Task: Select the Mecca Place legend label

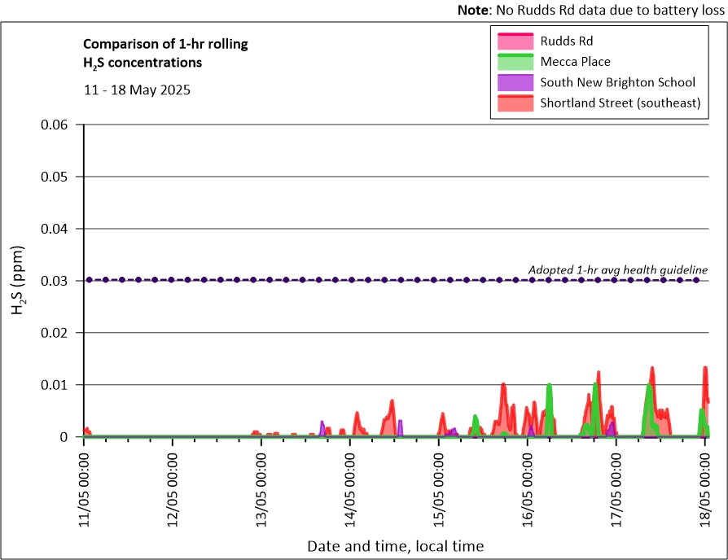Action: tap(575, 61)
